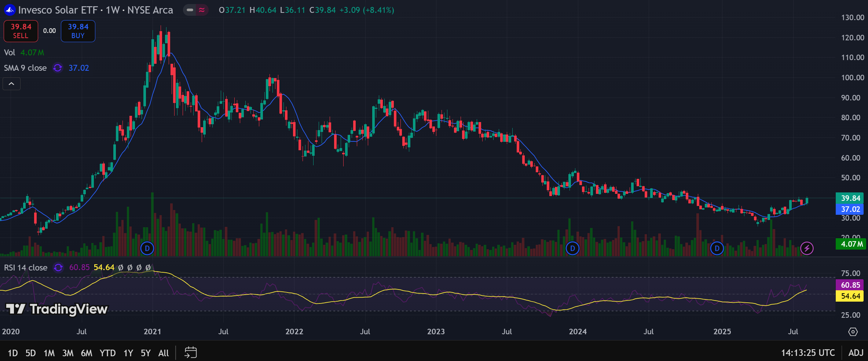The image size is (868, 361).
Task: Click the Invesco Solar ETF symbol title
Action: tap(95, 10)
